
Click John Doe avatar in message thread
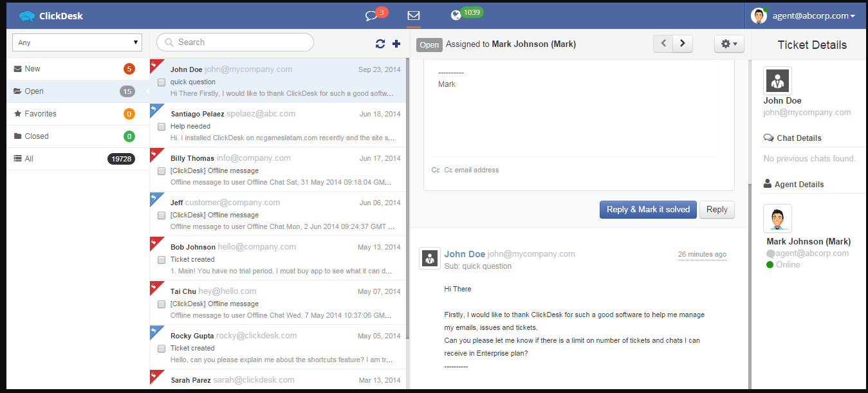(x=430, y=259)
